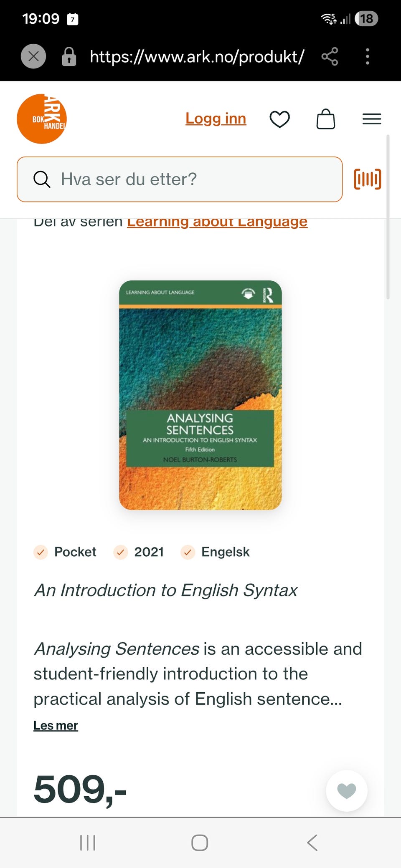The width and height of the screenshot is (401, 868).
Task: Open the hamburger menu icon
Action: [x=372, y=119]
